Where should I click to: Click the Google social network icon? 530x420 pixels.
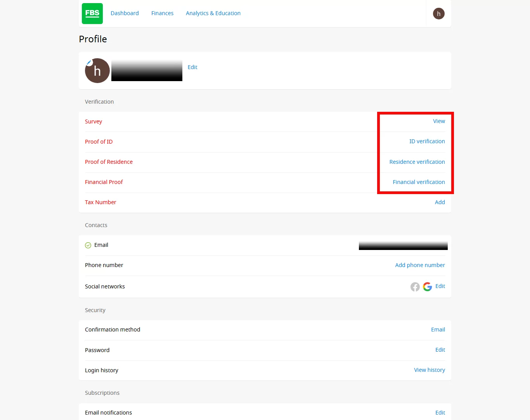pyautogui.click(x=428, y=287)
